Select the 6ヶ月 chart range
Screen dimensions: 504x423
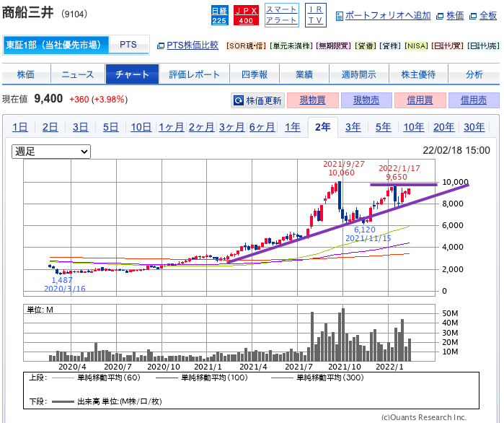[262, 127]
